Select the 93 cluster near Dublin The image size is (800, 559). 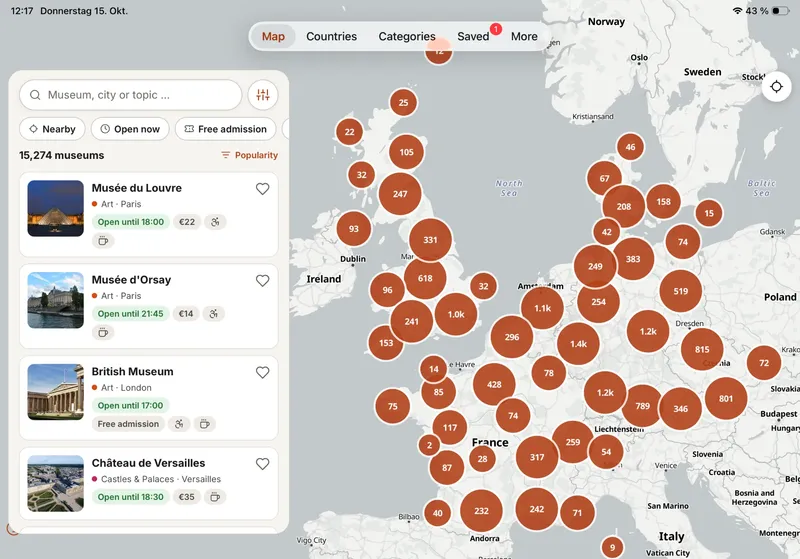[354, 228]
